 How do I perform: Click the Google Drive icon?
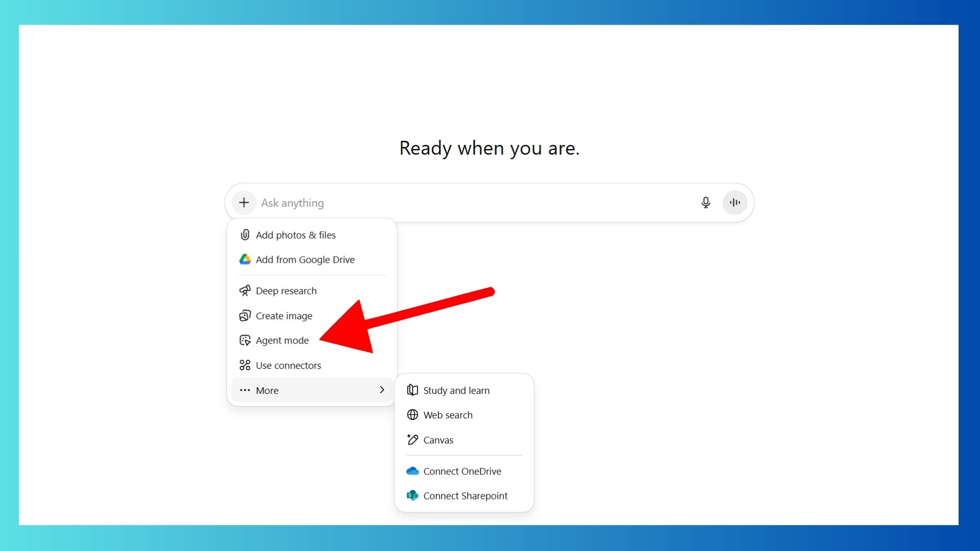pos(245,260)
